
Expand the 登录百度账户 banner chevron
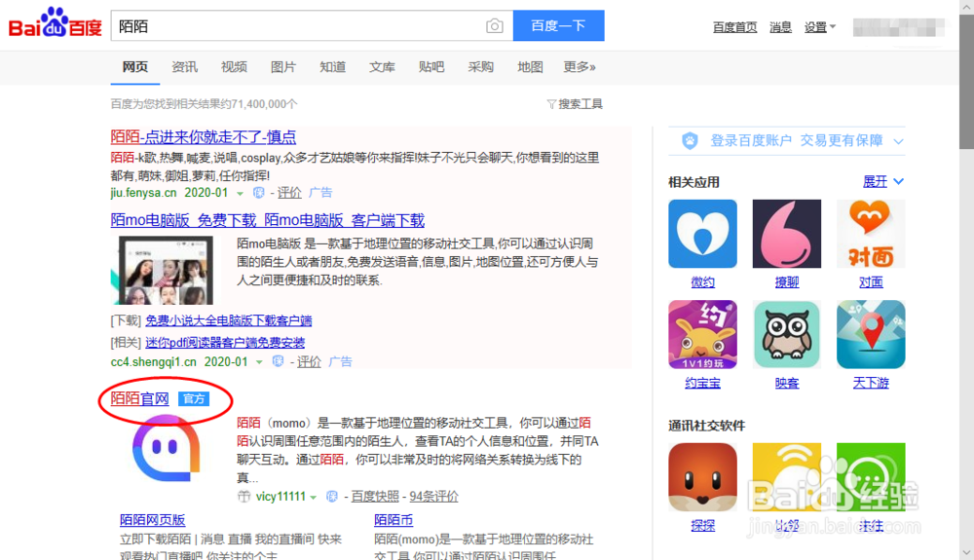click(898, 141)
